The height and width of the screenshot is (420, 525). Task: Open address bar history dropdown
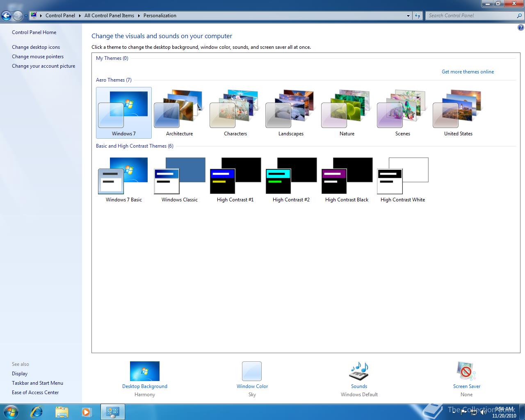(408, 16)
